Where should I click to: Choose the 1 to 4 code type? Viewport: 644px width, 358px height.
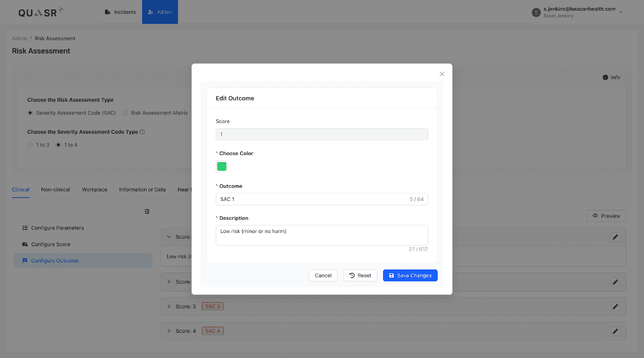pyautogui.click(x=58, y=144)
